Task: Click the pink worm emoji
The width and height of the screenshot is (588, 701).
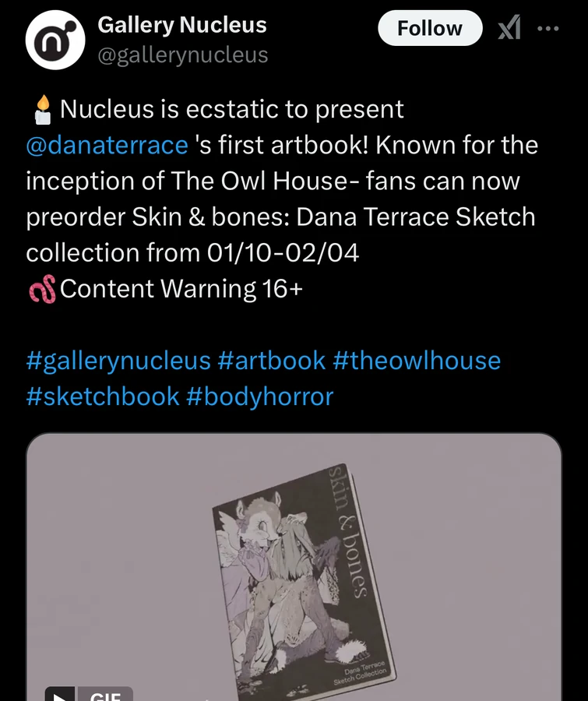Action: click(43, 289)
